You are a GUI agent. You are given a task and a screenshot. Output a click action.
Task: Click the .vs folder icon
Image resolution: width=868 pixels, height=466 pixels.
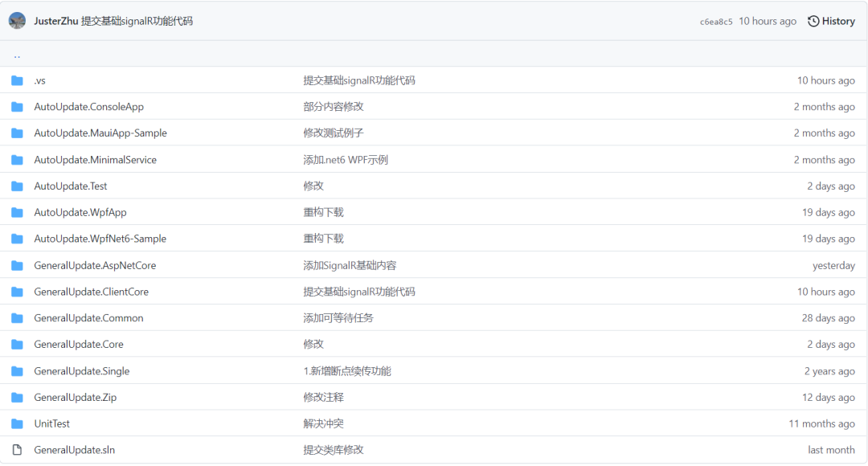point(17,80)
